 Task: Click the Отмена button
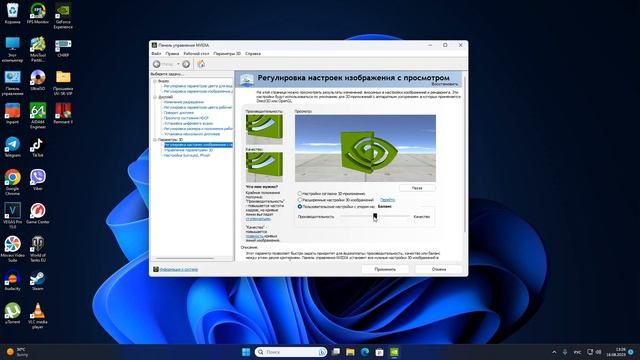[439, 269]
